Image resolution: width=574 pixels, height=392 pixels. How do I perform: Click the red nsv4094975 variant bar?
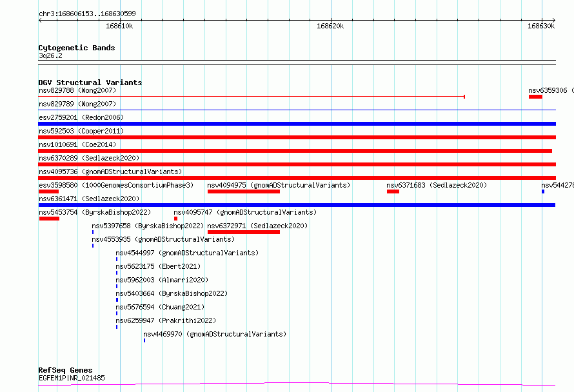[244, 191]
